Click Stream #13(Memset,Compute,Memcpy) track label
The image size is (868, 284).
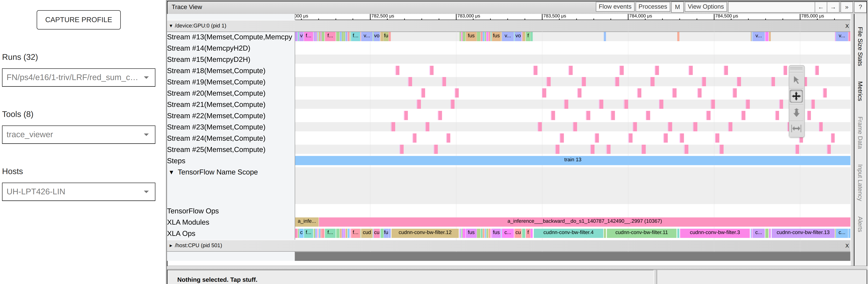click(230, 37)
